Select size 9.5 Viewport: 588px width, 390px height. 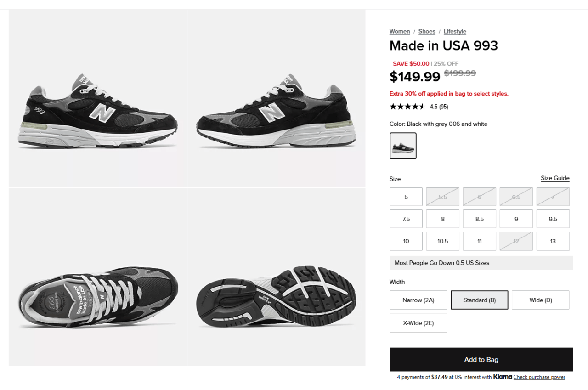pos(553,219)
